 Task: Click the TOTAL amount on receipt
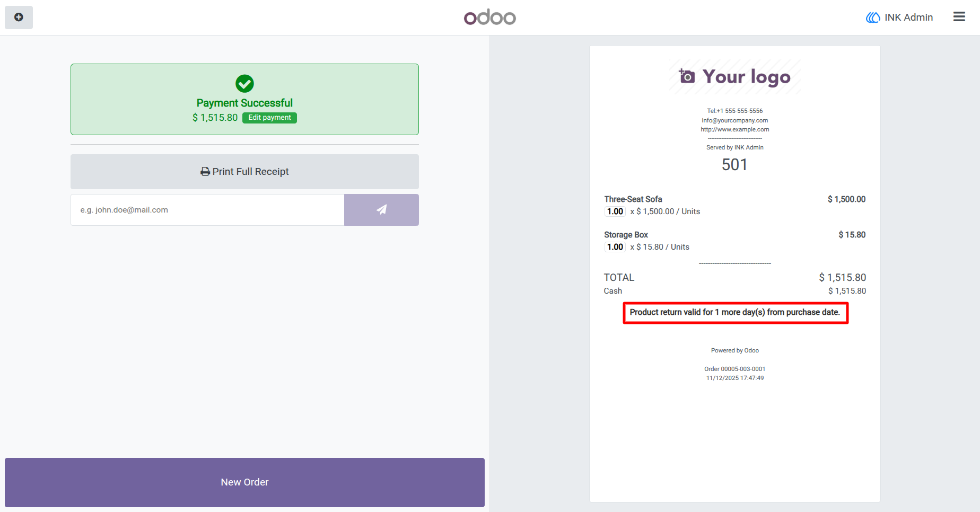click(x=842, y=277)
